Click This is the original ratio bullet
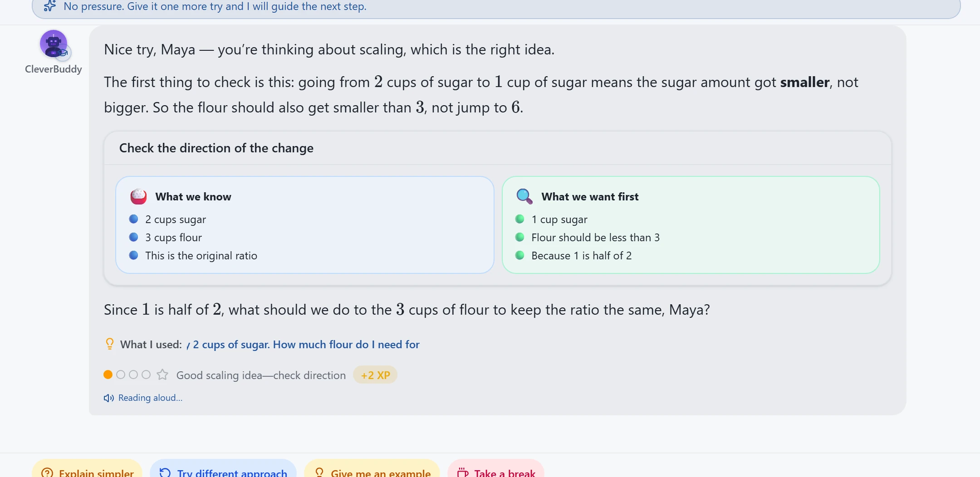 (x=201, y=256)
